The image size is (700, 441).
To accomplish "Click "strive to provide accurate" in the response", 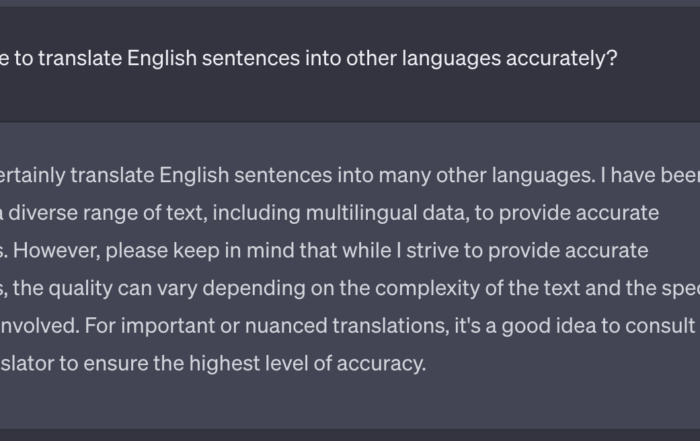I will [527, 250].
